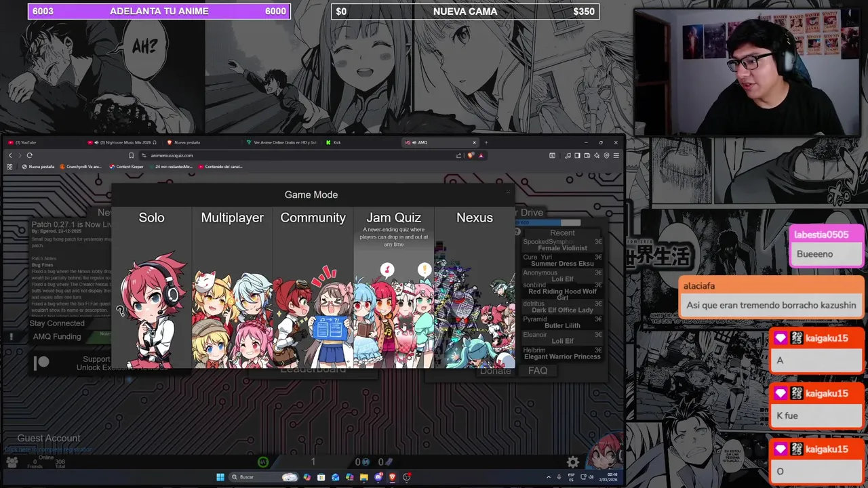Close the AMQ browser tab
The width and height of the screenshot is (868, 488).
475,142
